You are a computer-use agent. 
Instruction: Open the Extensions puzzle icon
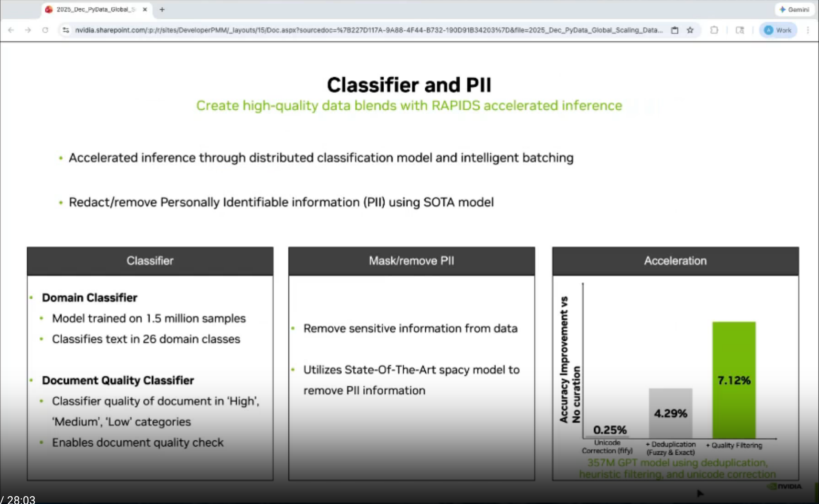714,30
